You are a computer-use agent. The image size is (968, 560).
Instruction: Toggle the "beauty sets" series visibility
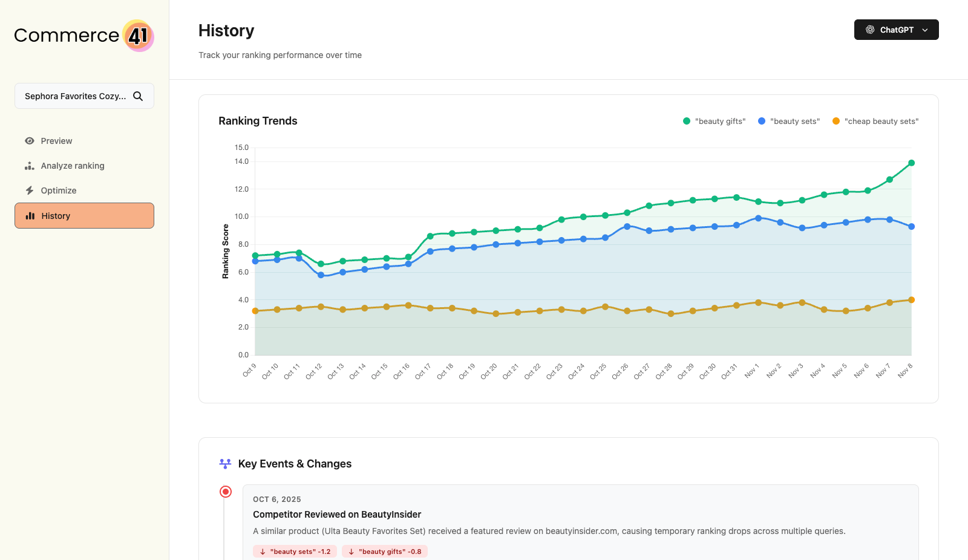coord(788,121)
